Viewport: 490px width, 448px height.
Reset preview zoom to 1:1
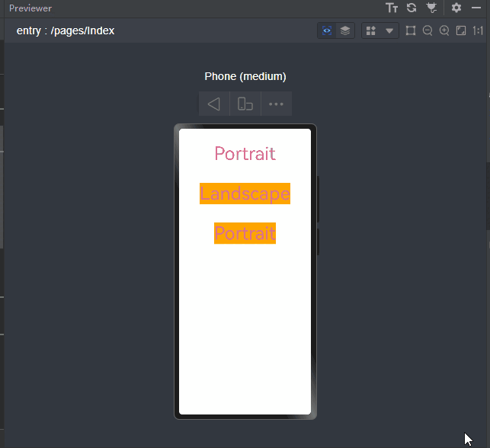point(478,30)
